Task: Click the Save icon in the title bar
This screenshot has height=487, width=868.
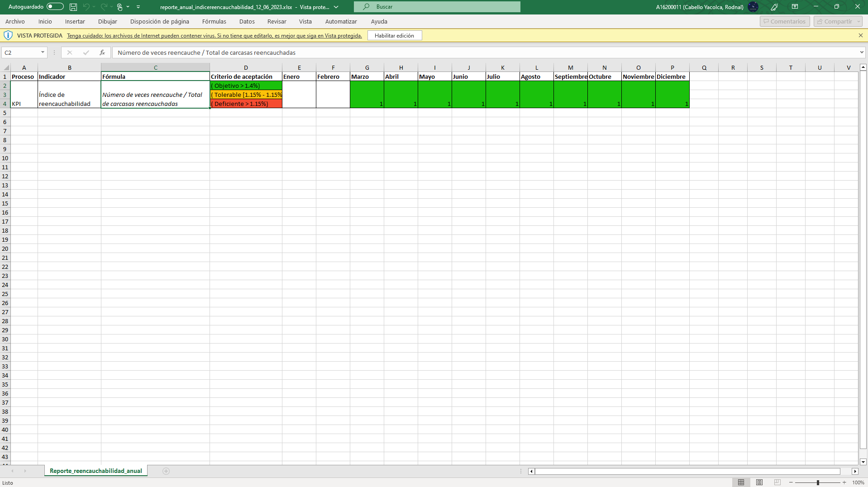Action: [x=73, y=7]
